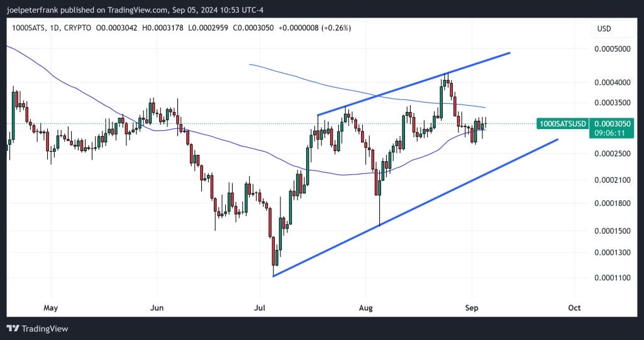This screenshot has width=644, height=340.
Task: Select the May date marker
Action: (51, 308)
